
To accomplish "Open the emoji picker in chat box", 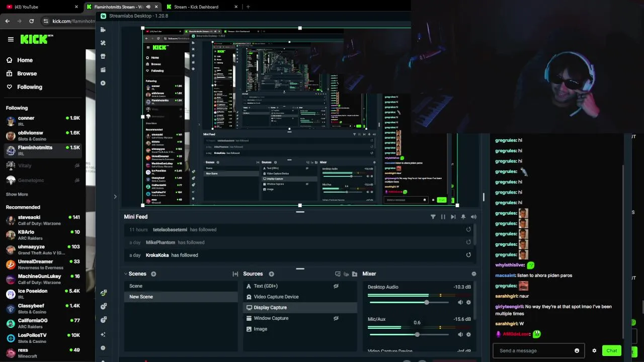I will 577,351.
